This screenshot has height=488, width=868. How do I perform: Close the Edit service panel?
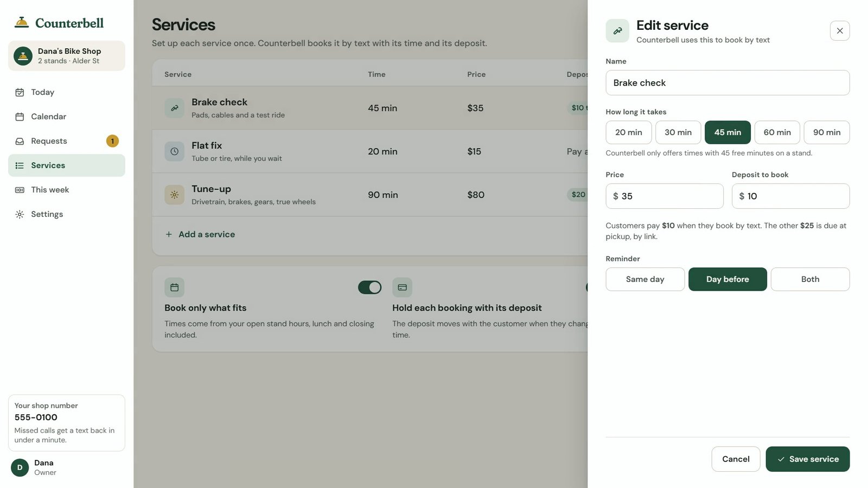click(x=840, y=31)
